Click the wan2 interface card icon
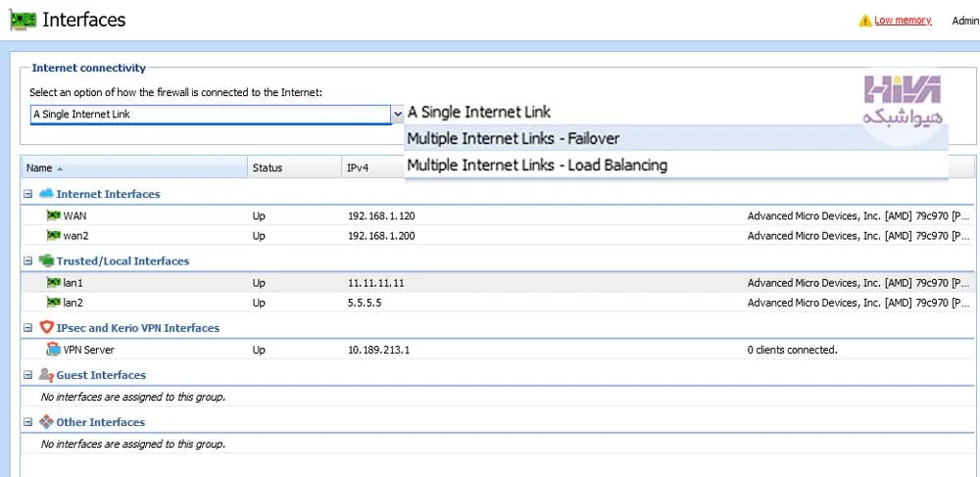 pyautogui.click(x=54, y=235)
